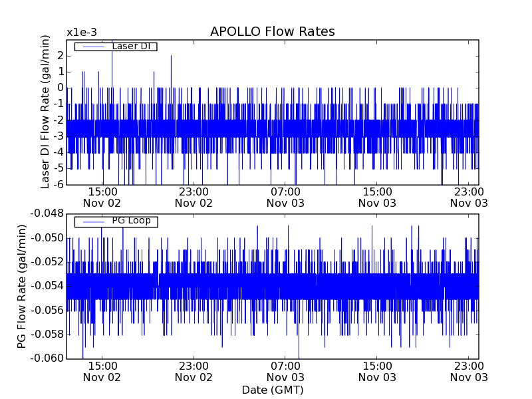
Task: Click the "APOLLO Flow Rates" chart title
Action: click(x=272, y=32)
